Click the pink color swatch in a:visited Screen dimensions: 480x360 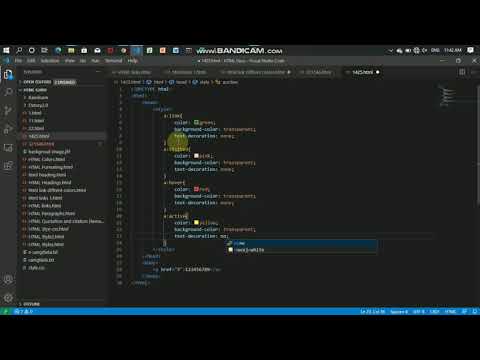[196, 156]
